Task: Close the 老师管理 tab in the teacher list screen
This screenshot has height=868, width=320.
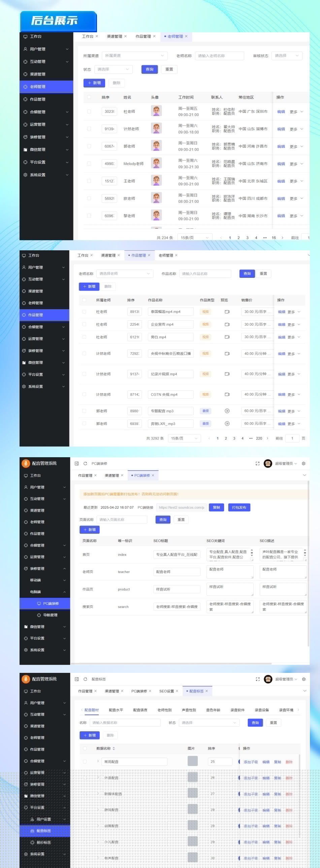Action: coord(186,36)
